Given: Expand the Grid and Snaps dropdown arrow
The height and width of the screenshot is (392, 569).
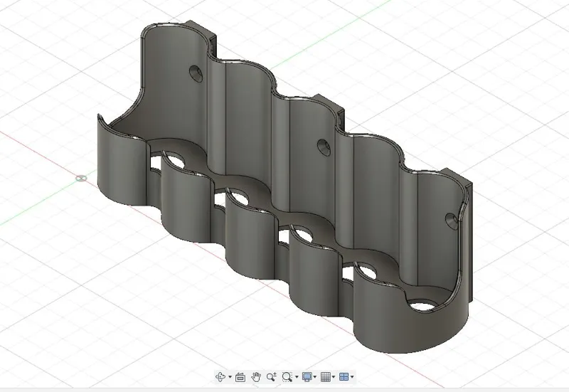Looking at the screenshot, I should [334, 377].
